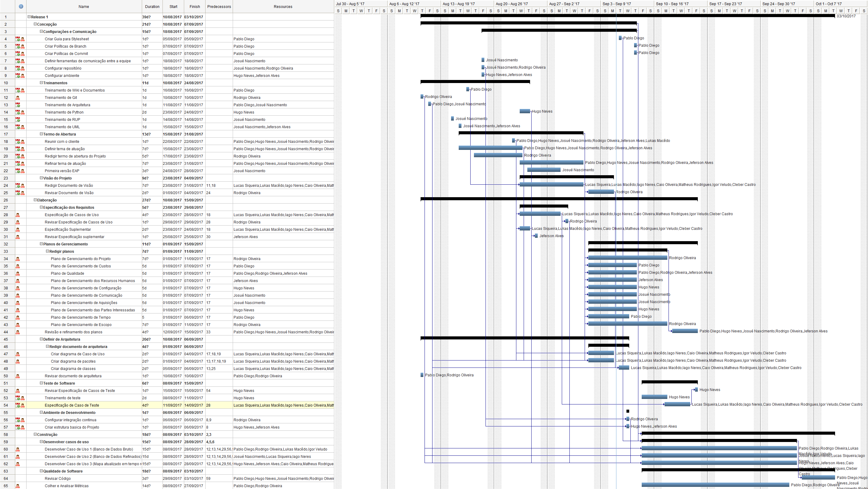
Task: Click the Predecessors column header
Action: [x=219, y=6]
